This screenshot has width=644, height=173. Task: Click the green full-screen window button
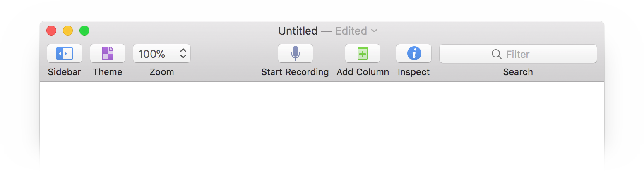(x=84, y=31)
